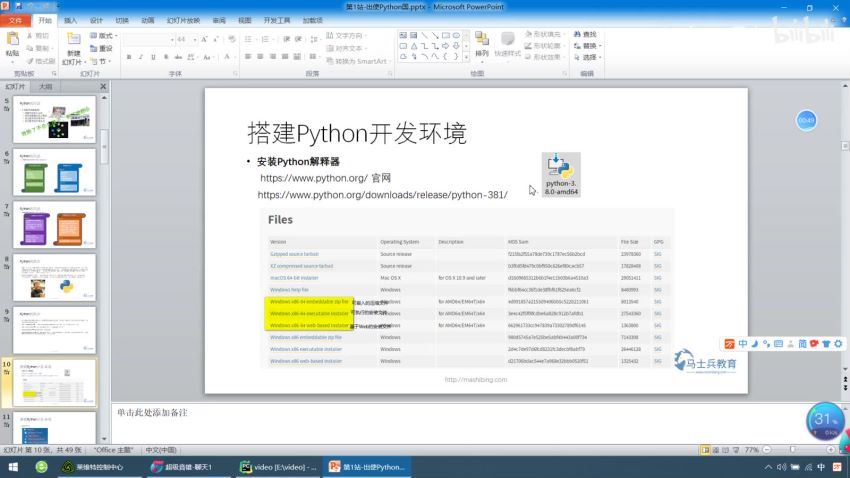Toggle Bold formatting button

click(x=128, y=57)
